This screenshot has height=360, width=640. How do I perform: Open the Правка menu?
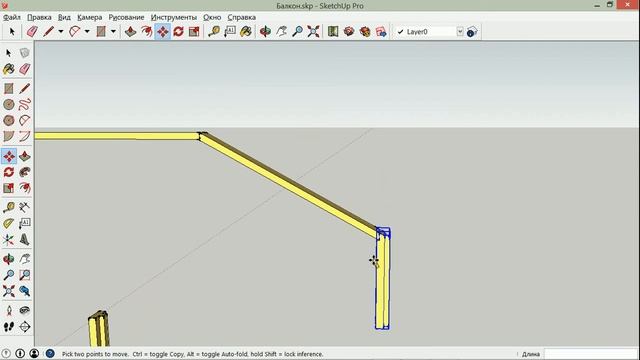(39, 18)
